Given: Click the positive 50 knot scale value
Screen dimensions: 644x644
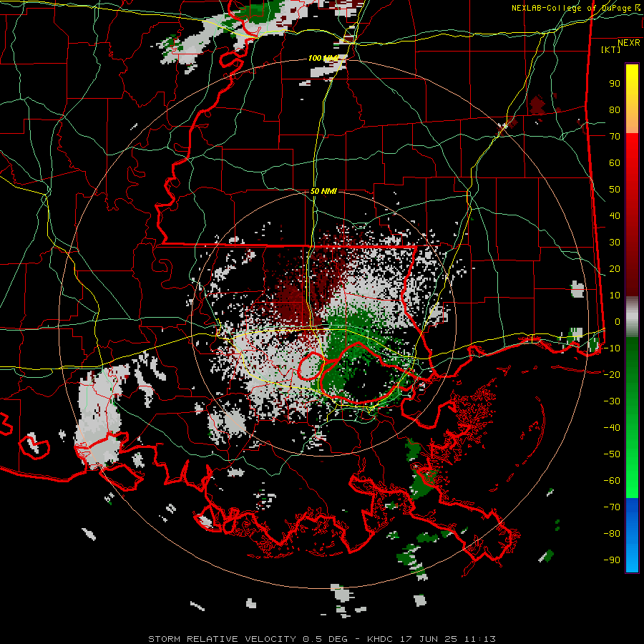Looking at the screenshot, I should [x=615, y=190].
